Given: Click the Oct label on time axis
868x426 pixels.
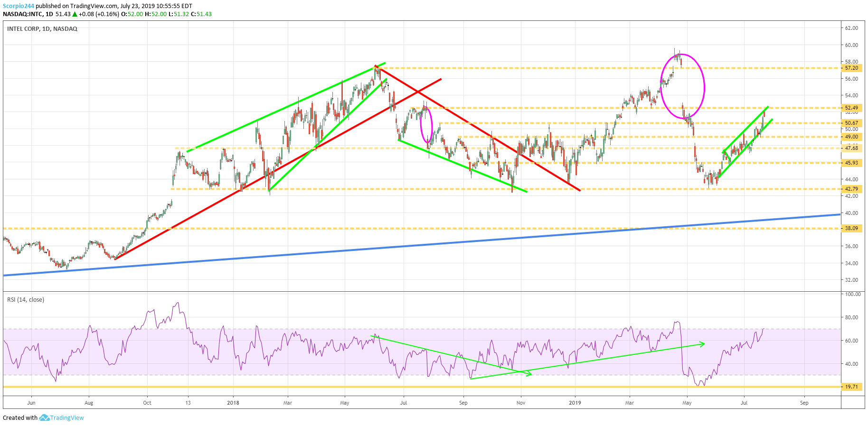Looking at the screenshot, I should click(x=147, y=403).
